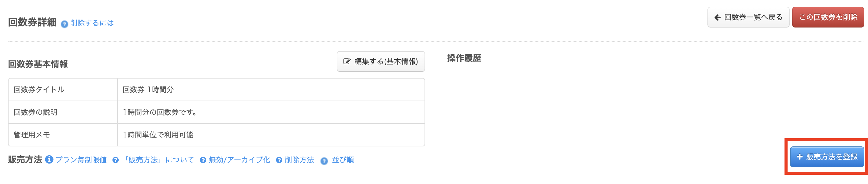Click the plus icon in 販売方法を登録
This screenshot has height=184, width=868.
(799, 157)
